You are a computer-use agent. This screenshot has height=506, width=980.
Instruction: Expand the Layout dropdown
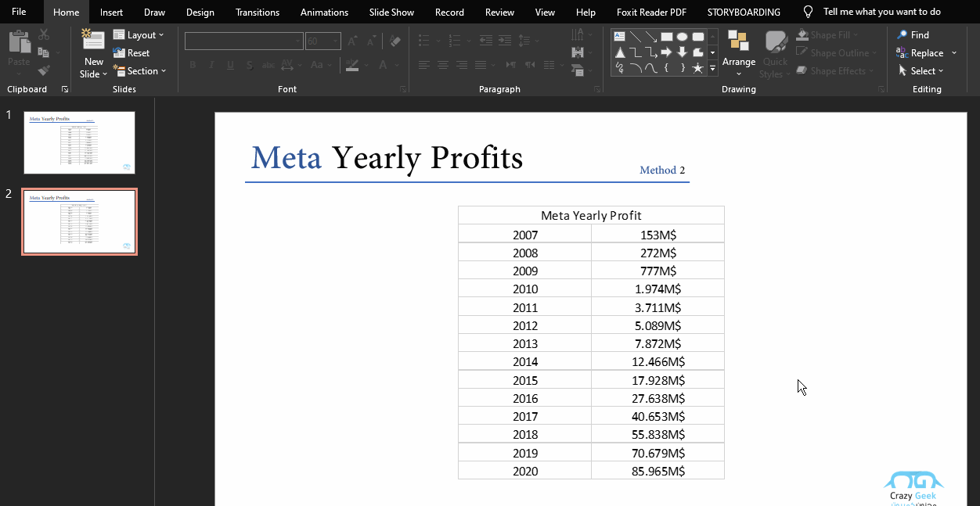139,35
